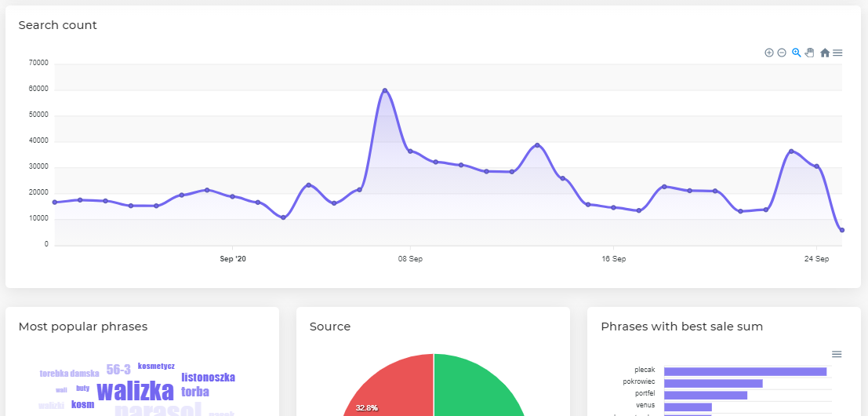
Task: Click the 'pokrowiec' axis label
Action: click(x=639, y=381)
